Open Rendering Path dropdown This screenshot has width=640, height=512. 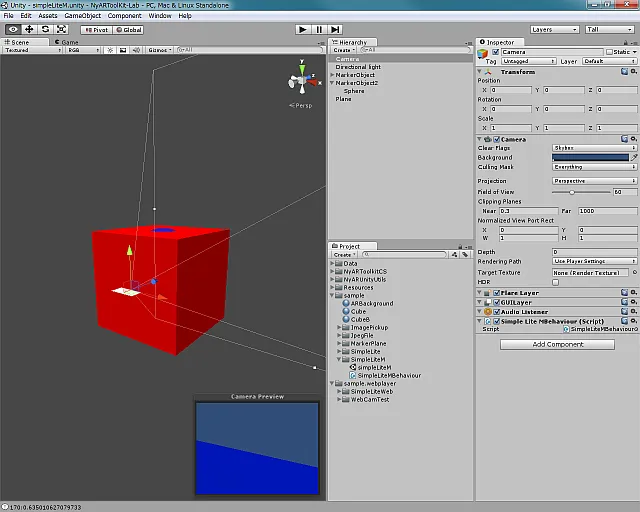[x=594, y=261]
